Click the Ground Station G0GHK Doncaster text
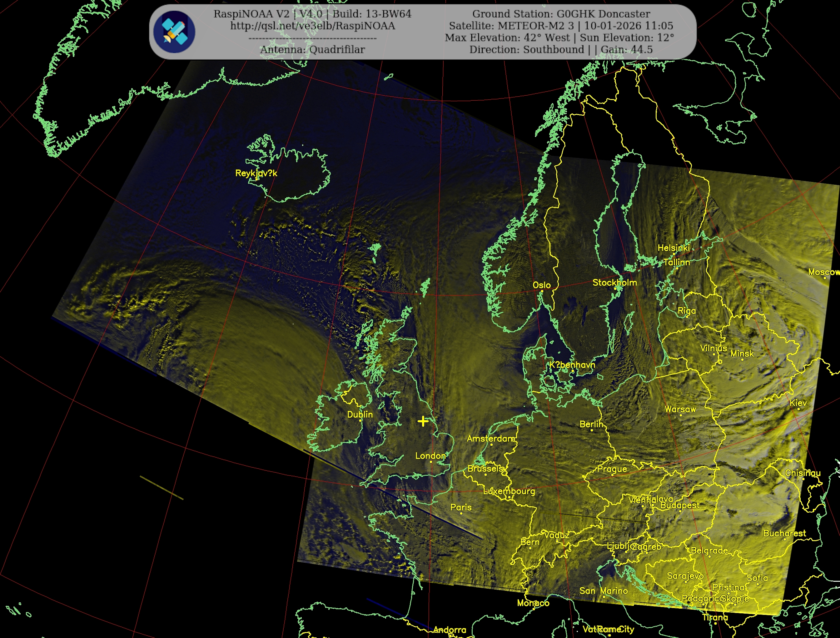This screenshot has height=638, width=840. click(x=561, y=14)
